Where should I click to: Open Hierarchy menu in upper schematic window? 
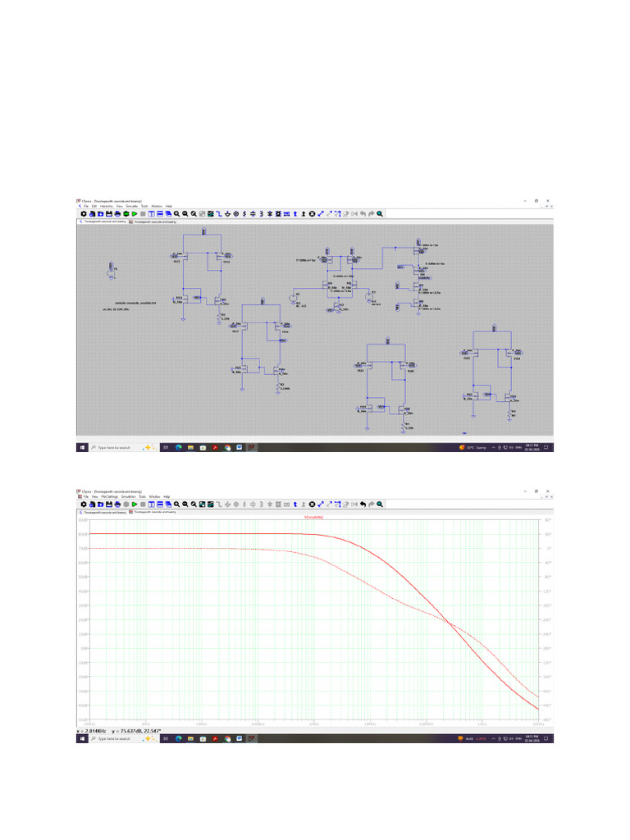pos(106,206)
